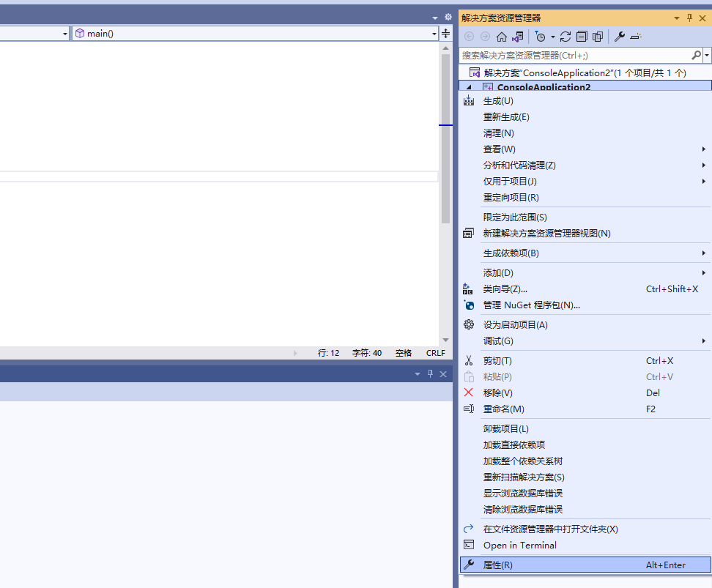
Task: Open Solution Explorer window position dropdown
Action: [x=677, y=18]
